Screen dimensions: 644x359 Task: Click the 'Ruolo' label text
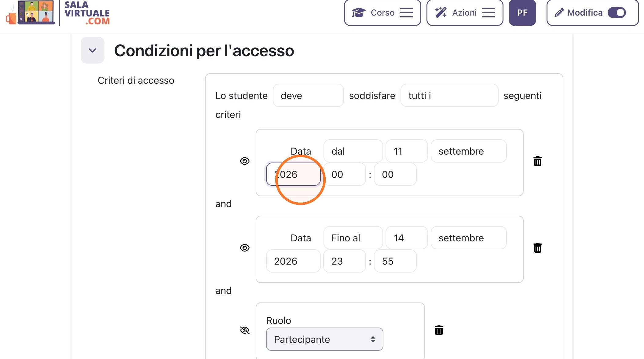(279, 321)
